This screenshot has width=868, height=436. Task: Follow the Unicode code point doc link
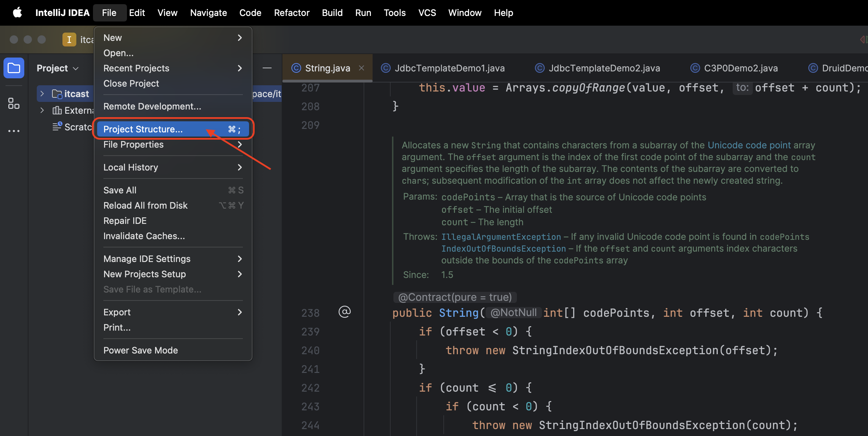[x=749, y=145]
